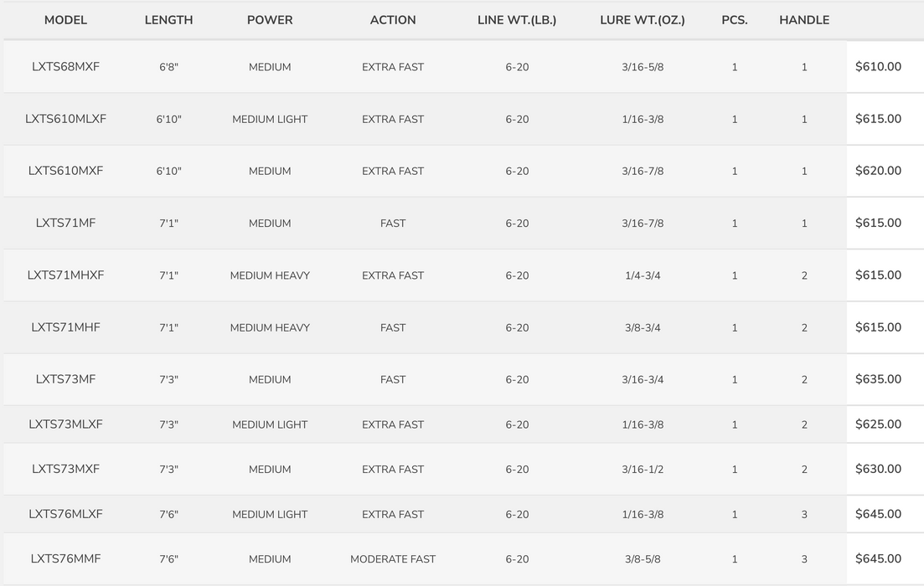924x586 pixels.
Task: Click the PCS. column header
Action: 735,20
